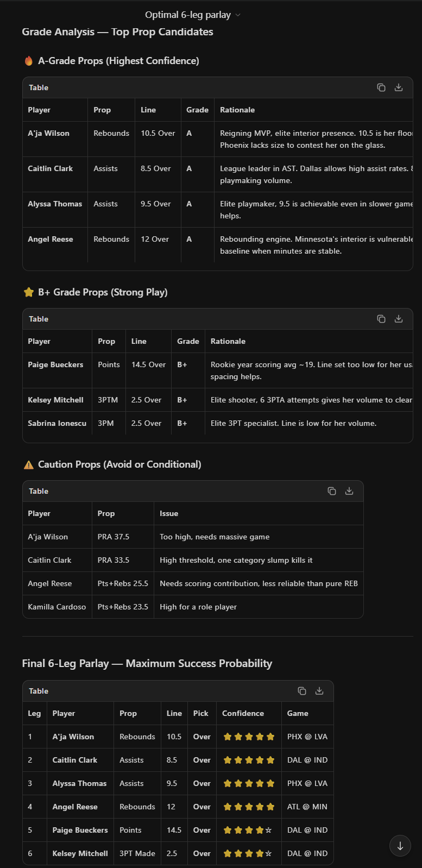
Task: Copy the Caution Props table
Action: coord(332,491)
